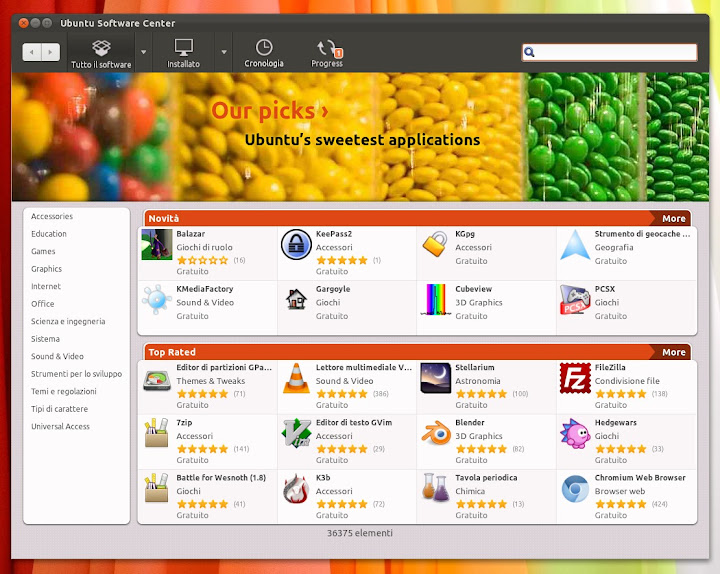The width and height of the screenshot is (720, 574).
Task: Open the Cronologia history view
Action: point(264,53)
